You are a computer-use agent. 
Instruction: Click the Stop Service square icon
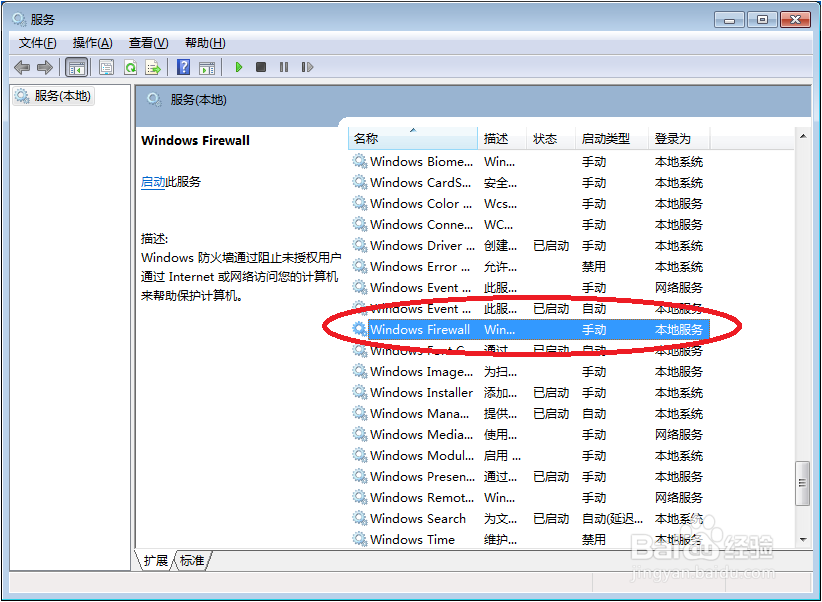(x=260, y=67)
